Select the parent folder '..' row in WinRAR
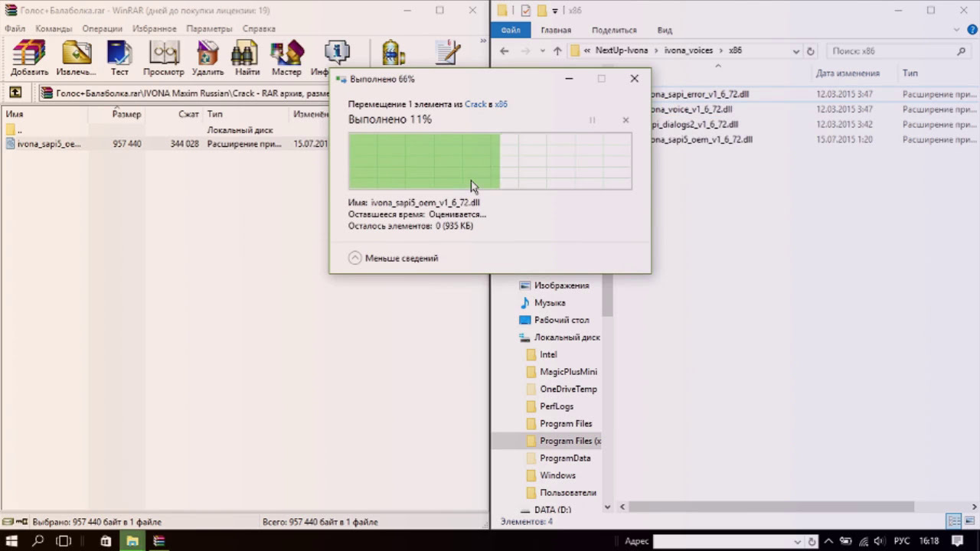The image size is (980, 551). coord(165,130)
